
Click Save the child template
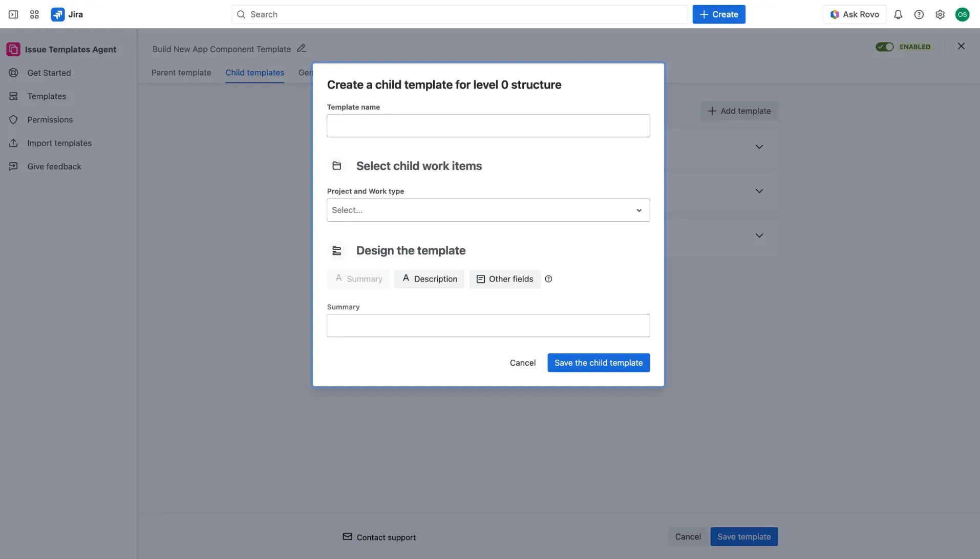tap(598, 362)
